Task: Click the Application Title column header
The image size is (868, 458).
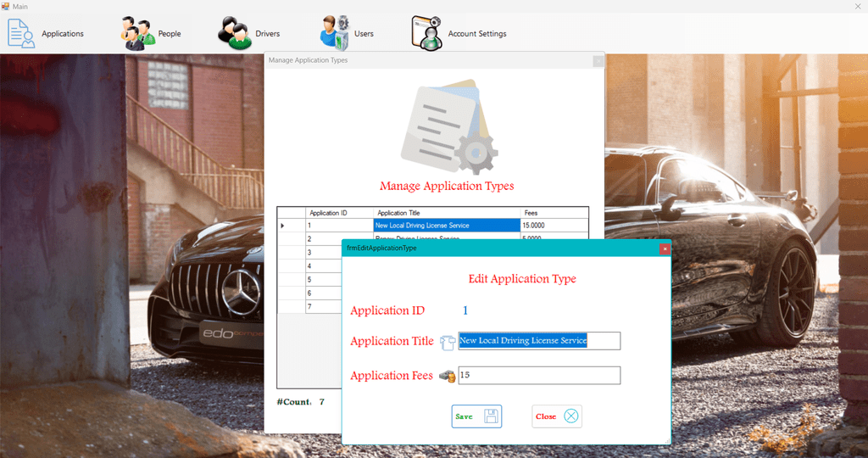Action: [x=447, y=213]
